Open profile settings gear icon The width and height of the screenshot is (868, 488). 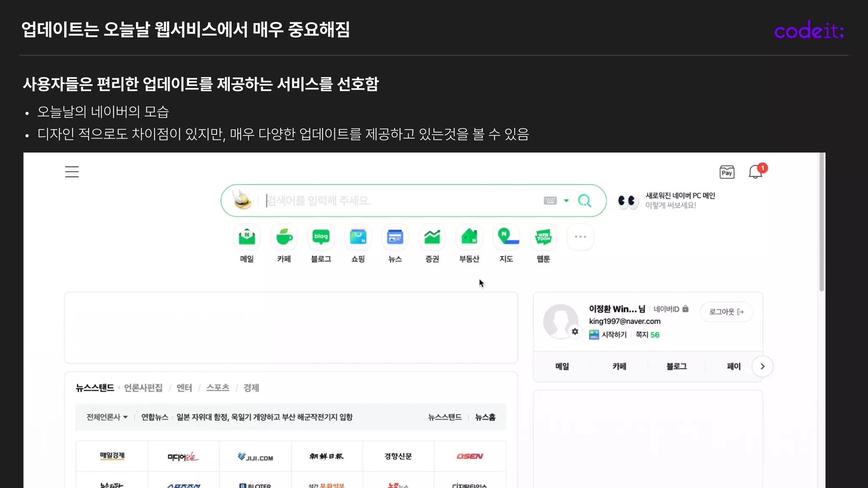[575, 332]
